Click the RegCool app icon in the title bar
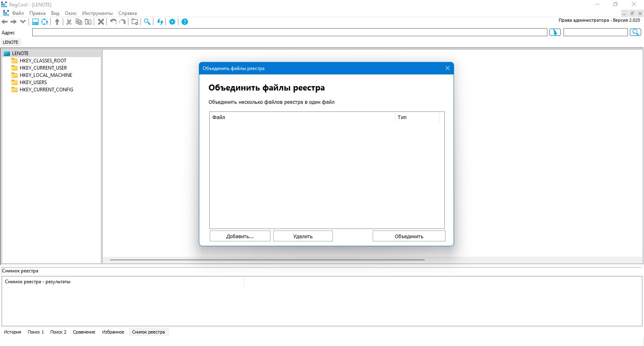This screenshot has height=346, width=644. coord(4,4)
